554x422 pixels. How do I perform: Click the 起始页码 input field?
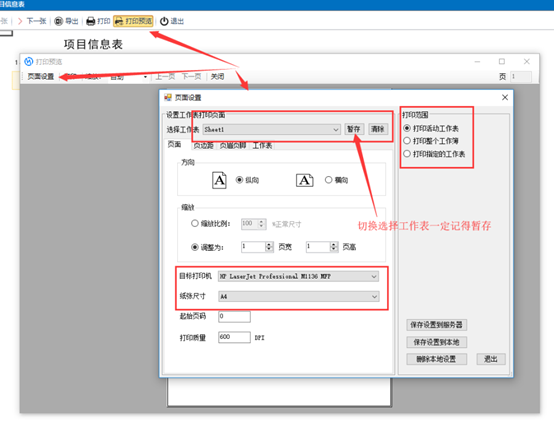[x=234, y=316]
